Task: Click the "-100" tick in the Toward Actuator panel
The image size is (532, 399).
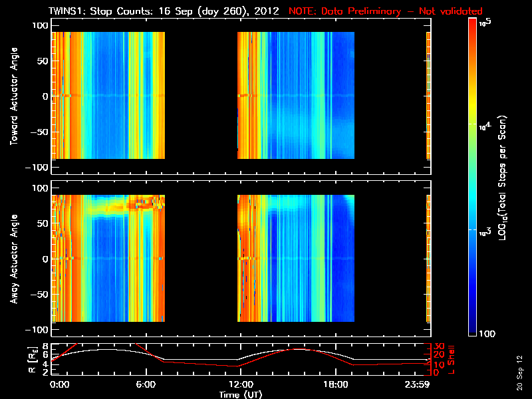Action: (37, 167)
